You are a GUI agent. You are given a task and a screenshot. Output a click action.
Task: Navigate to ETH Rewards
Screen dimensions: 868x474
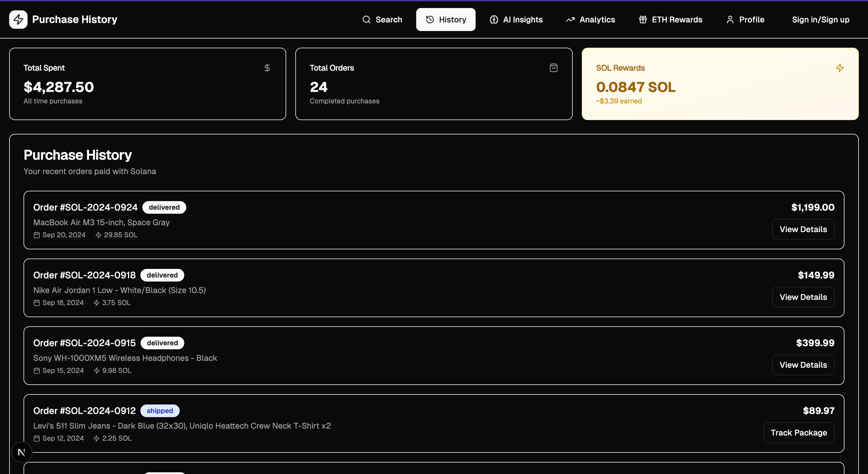point(670,20)
